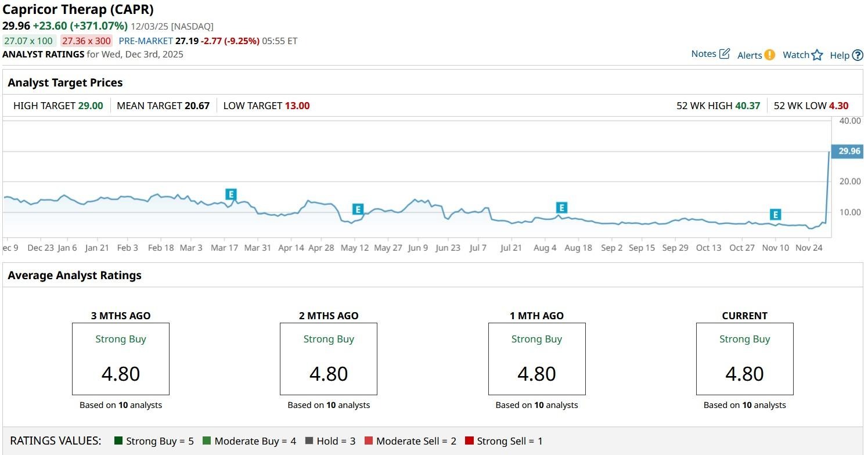Click the Watch star icon

817,55
